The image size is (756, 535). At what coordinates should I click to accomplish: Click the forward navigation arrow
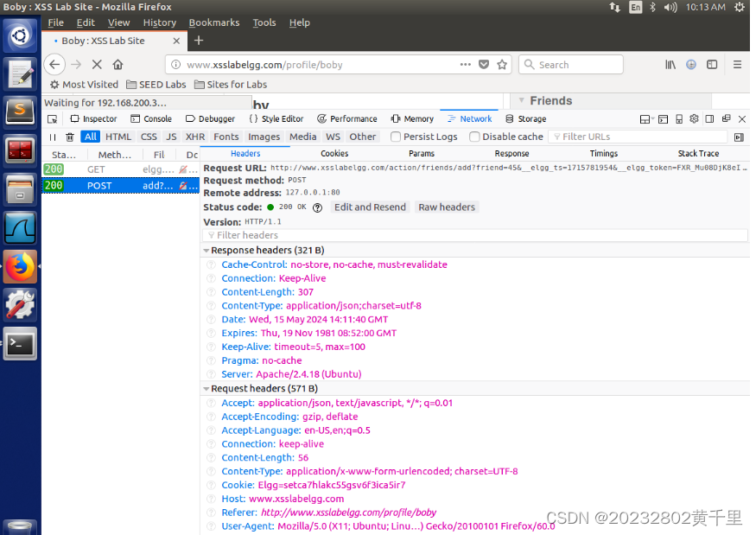[76, 64]
